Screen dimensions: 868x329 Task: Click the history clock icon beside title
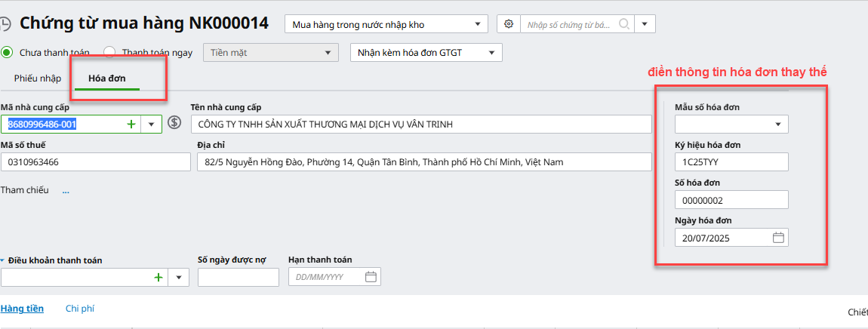[5, 25]
